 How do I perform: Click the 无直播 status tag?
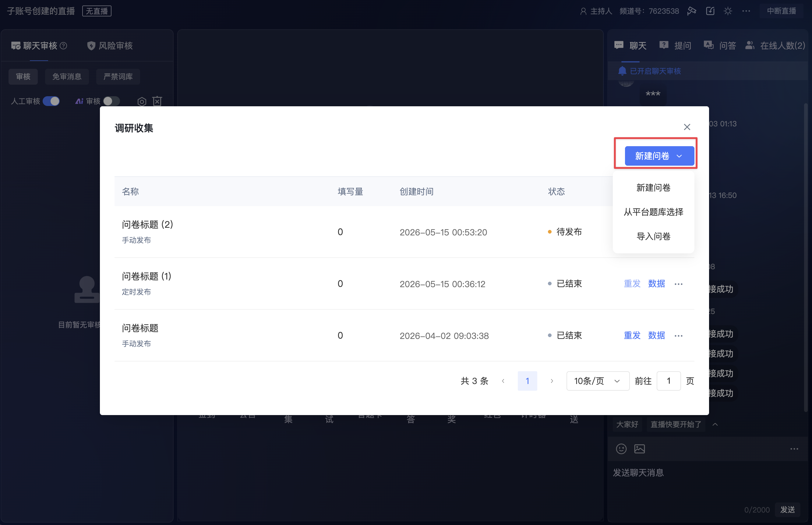click(97, 11)
